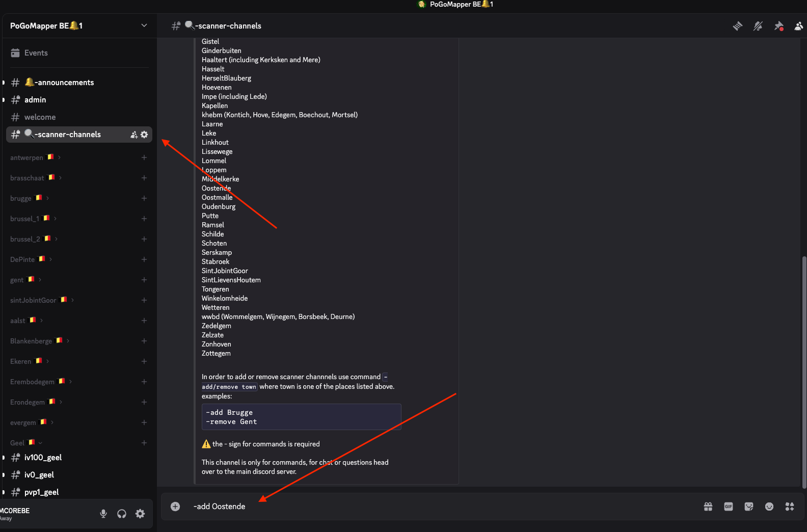The height and width of the screenshot is (532, 807).
Task: Open the announcements channel
Action: pyautogui.click(x=79, y=83)
